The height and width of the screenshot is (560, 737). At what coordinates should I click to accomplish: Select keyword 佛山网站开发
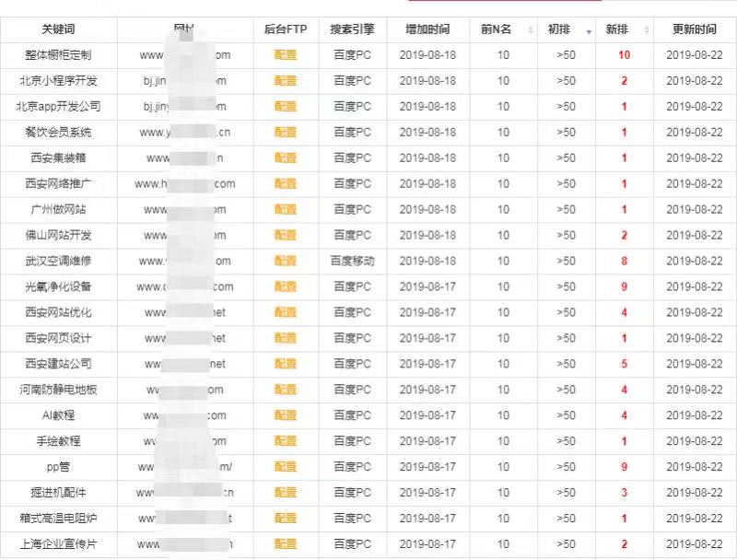tap(58, 235)
